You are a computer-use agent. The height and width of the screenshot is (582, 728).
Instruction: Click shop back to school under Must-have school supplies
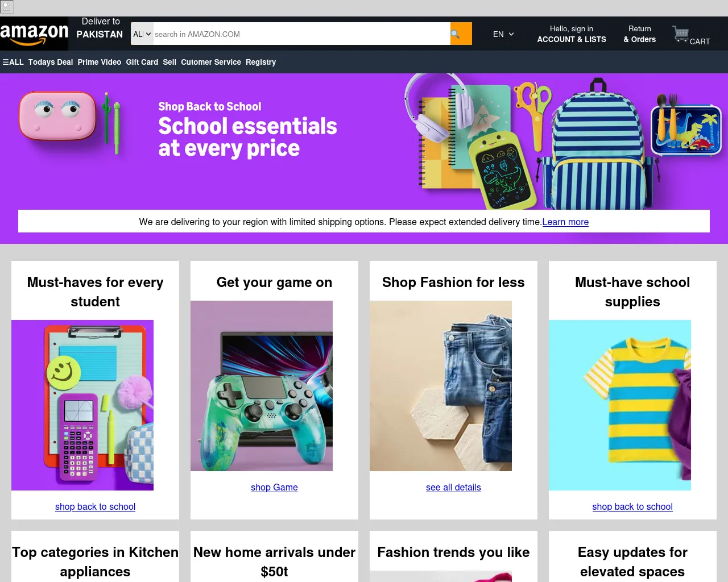click(632, 506)
